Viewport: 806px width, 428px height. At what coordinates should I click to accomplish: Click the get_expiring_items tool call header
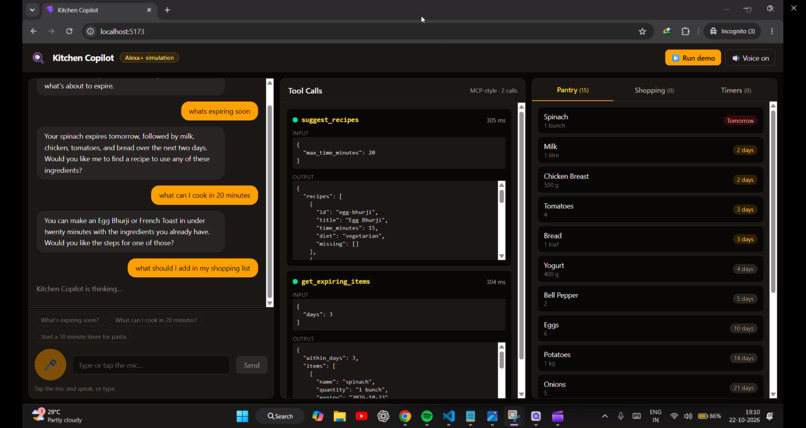[398, 282]
